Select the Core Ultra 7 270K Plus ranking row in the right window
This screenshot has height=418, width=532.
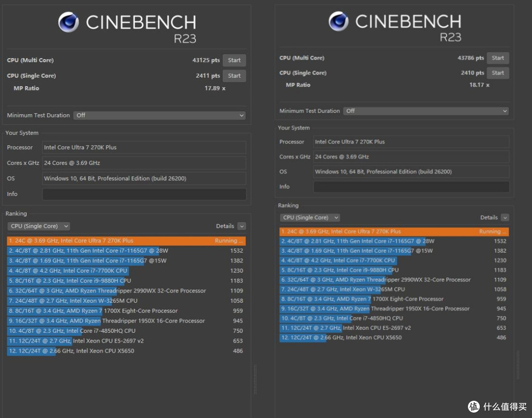click(394, 231)
